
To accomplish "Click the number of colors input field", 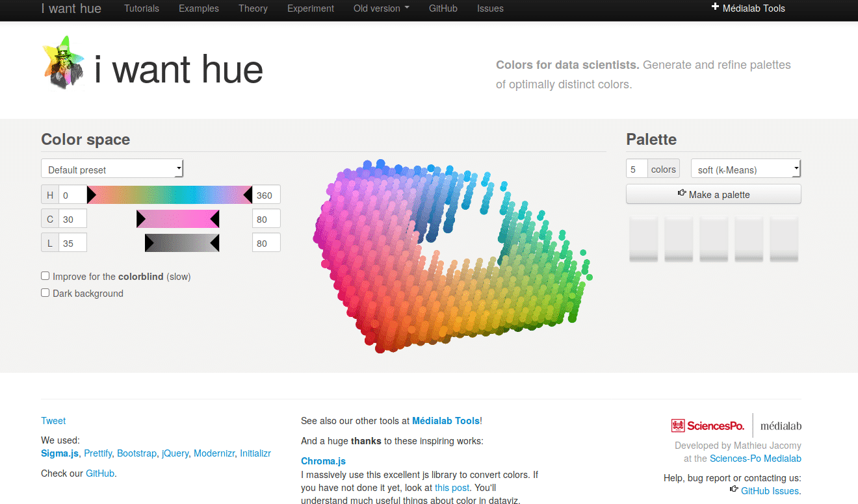I will coord(637,169).
